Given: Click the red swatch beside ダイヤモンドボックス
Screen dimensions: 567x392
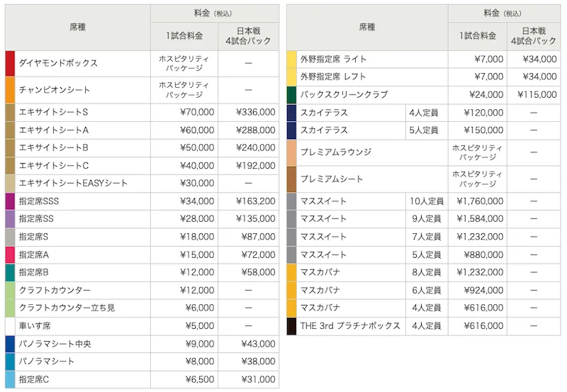Looking at the screenshot, I should pos(10,63).
